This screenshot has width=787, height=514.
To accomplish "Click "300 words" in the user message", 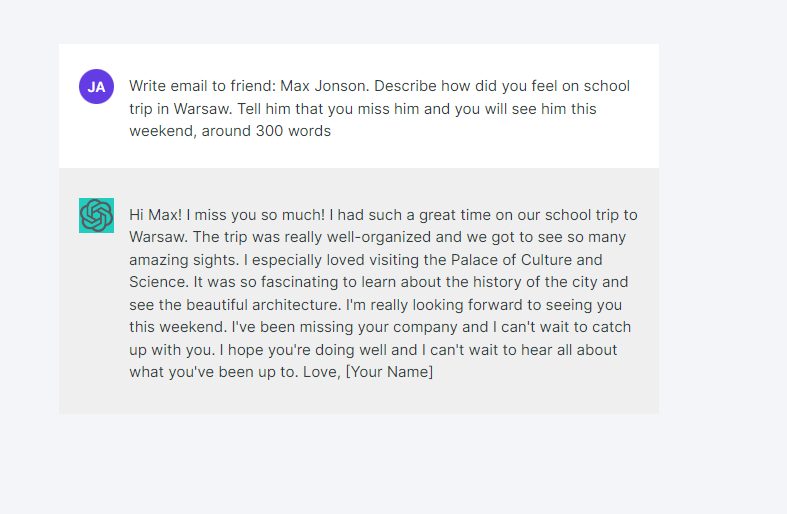I will [x=293, y=131].
